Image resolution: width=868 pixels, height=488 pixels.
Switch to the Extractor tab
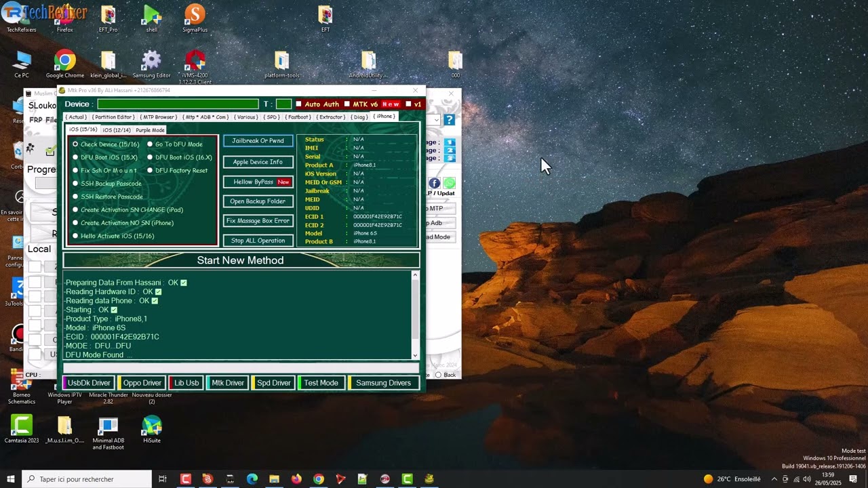332,117
